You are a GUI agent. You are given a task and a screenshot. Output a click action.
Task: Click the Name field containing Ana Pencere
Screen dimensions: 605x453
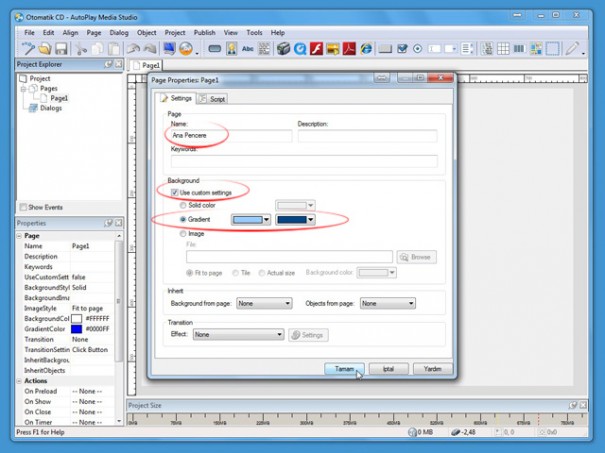232,135
